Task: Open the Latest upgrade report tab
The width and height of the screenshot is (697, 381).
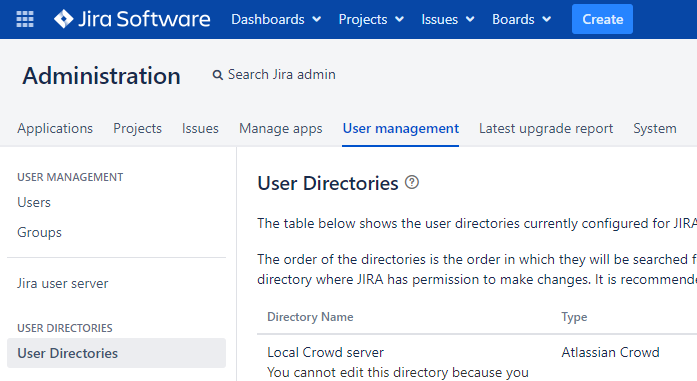Action: [x=546, y=128]
